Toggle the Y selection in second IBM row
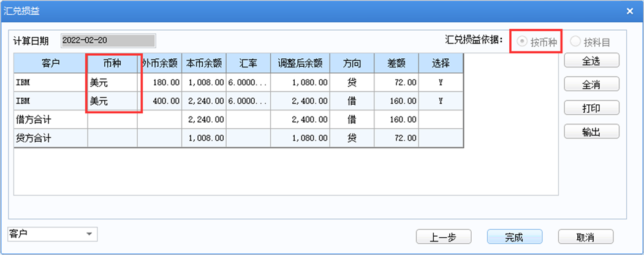The width and height of the screenshot is (644, 255). [x=441, y=101]
